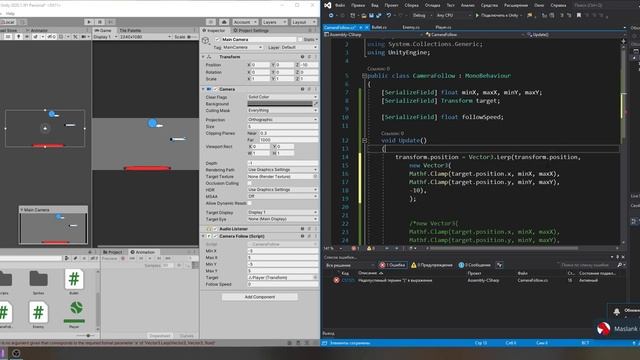Click the Position Z field
Image resolution: width=640 pixels, height=360 pixels.
pyautogui.click(x=309, y=65)
